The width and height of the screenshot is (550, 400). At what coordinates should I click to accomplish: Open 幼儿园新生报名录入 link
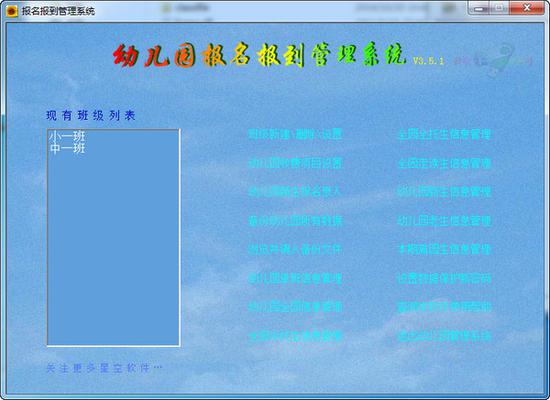[295, 192]
